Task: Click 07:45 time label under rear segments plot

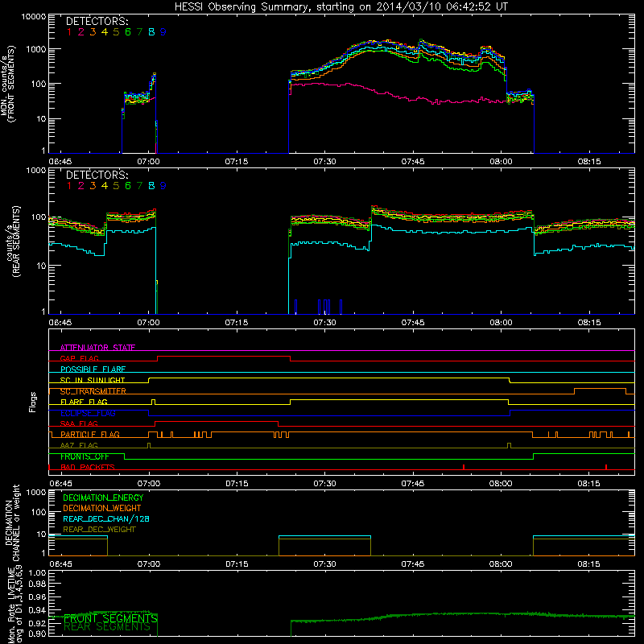Action: (413, 323)
